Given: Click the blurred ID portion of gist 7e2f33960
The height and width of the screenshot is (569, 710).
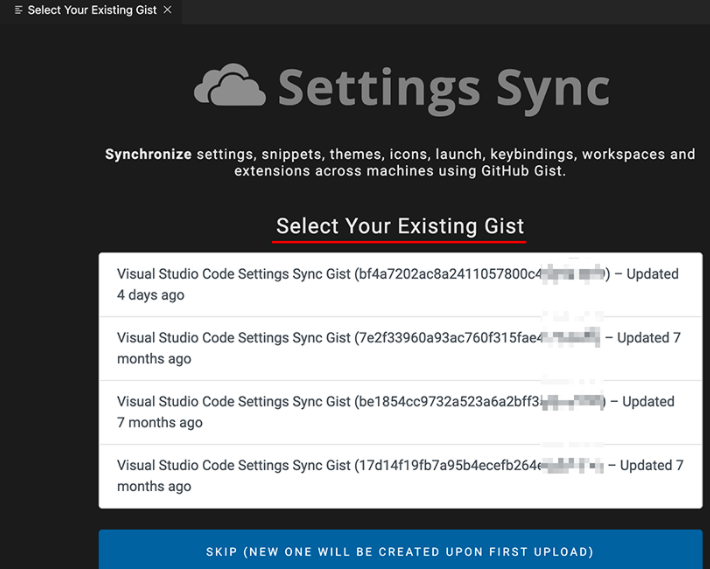Looking at the screenshot, I should coord(571,338).
